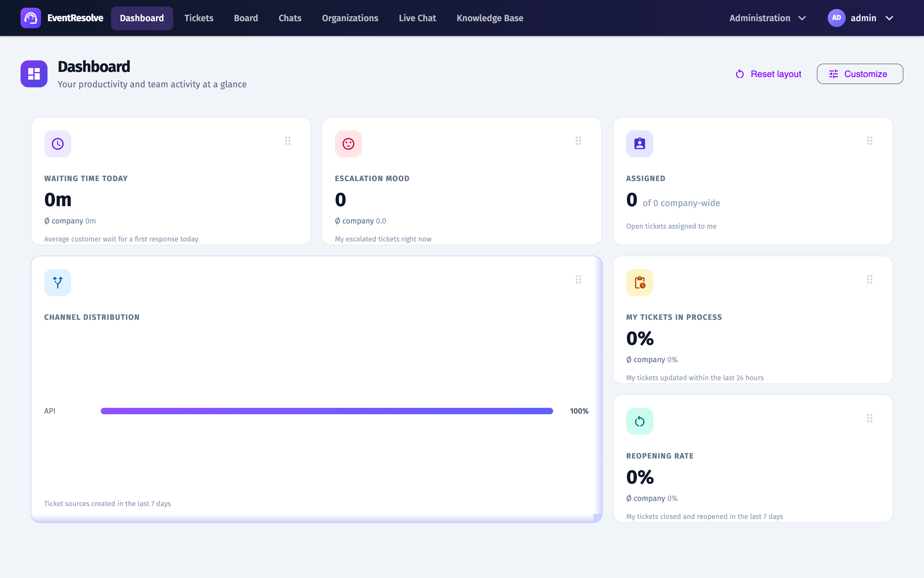The height and width of the screenshot is (578, 924).
Task: Click the API channel label
Action: [50, 411]
